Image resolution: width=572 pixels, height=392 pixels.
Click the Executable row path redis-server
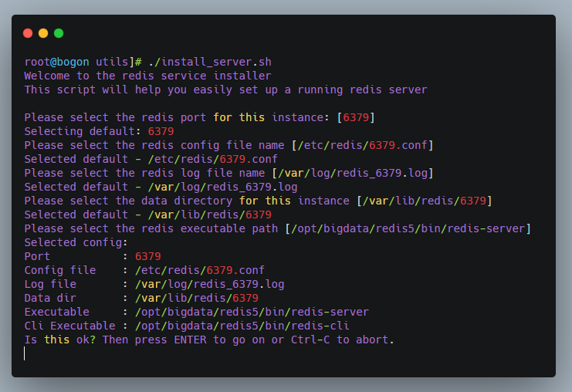pos(252,312)
